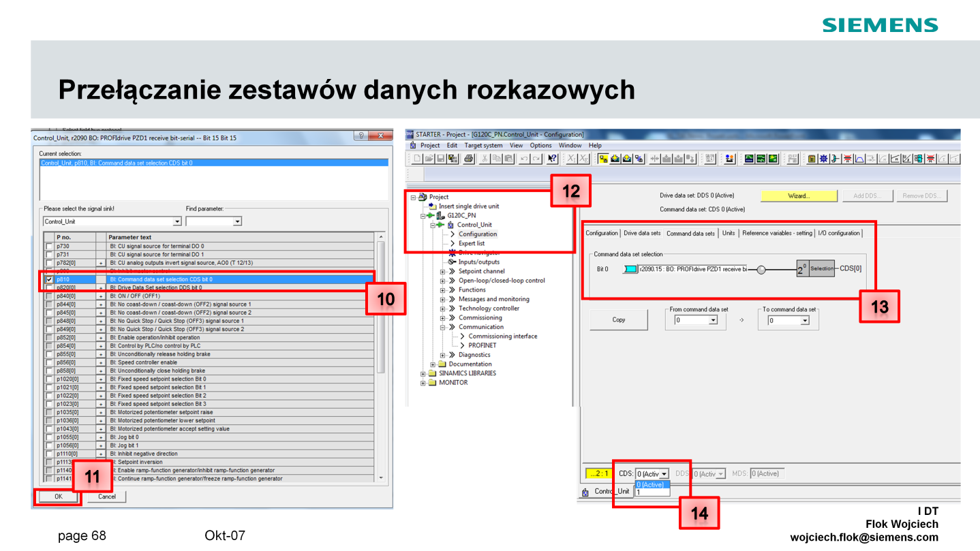Click the Remove DDS... button

coord(922,195)
